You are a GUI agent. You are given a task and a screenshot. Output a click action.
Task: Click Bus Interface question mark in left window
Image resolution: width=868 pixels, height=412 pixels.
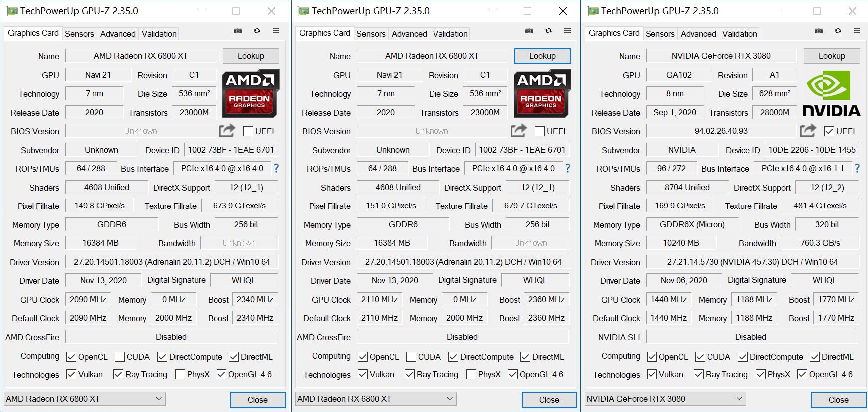click(x=276, y=168)
